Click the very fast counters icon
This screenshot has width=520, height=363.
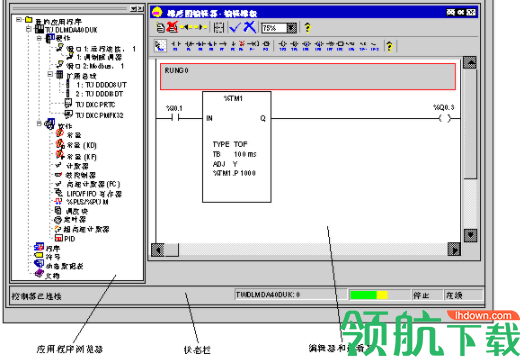[58, 229]
